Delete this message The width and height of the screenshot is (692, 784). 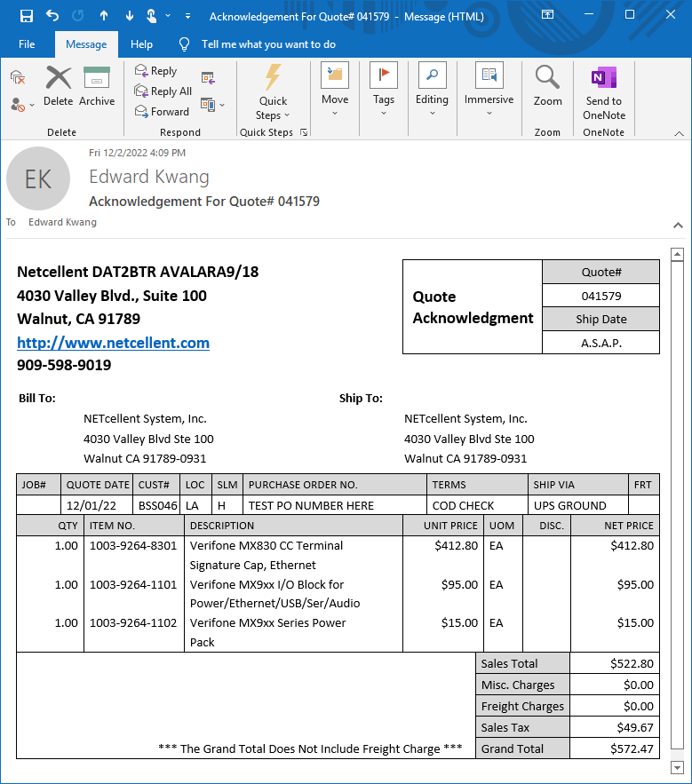[58, 86]
